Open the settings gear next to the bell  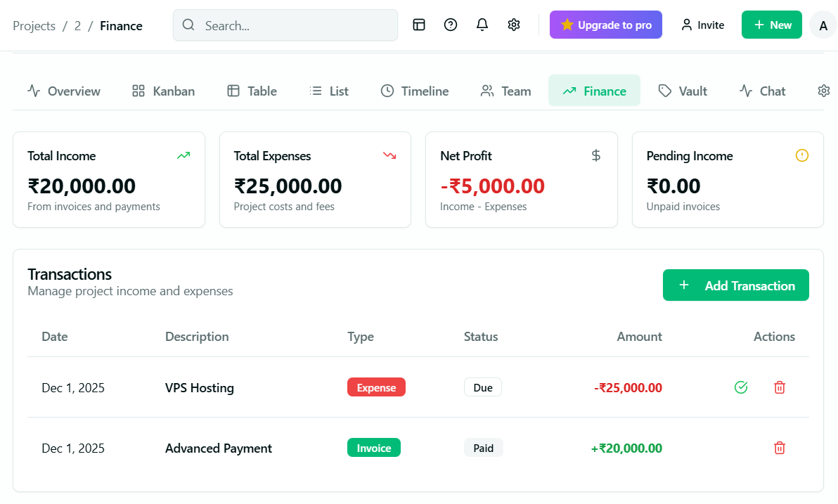click(514, 25)
